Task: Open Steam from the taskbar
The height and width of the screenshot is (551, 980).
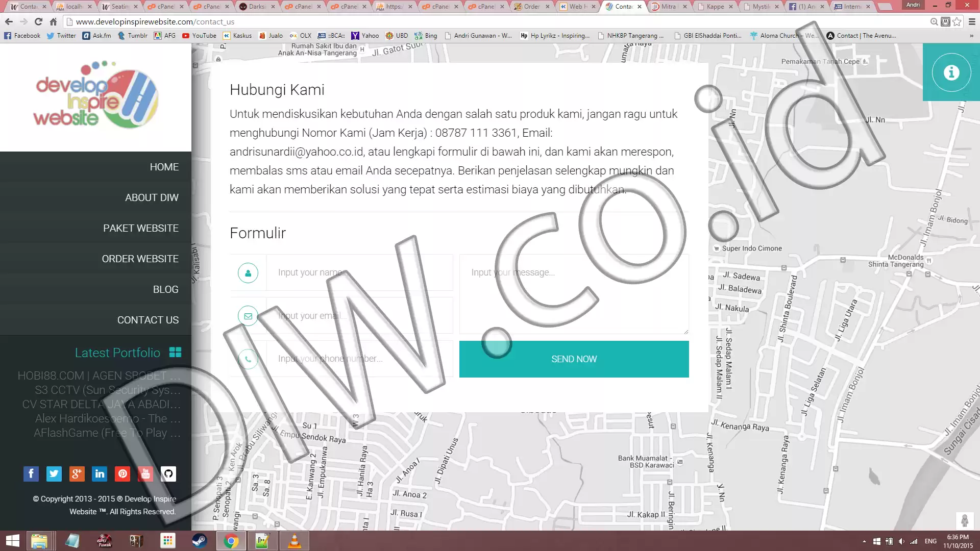Action: tap(200, 541)
